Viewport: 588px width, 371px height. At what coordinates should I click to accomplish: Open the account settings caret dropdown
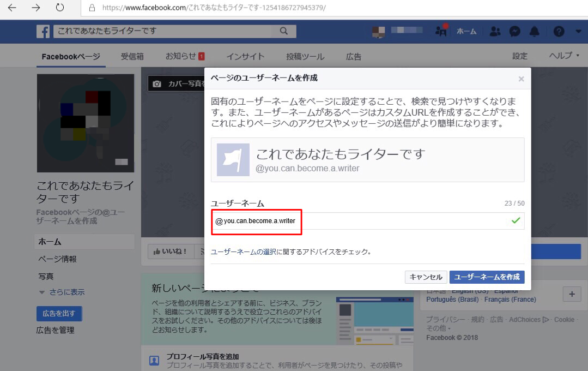(x=578, y=32)
